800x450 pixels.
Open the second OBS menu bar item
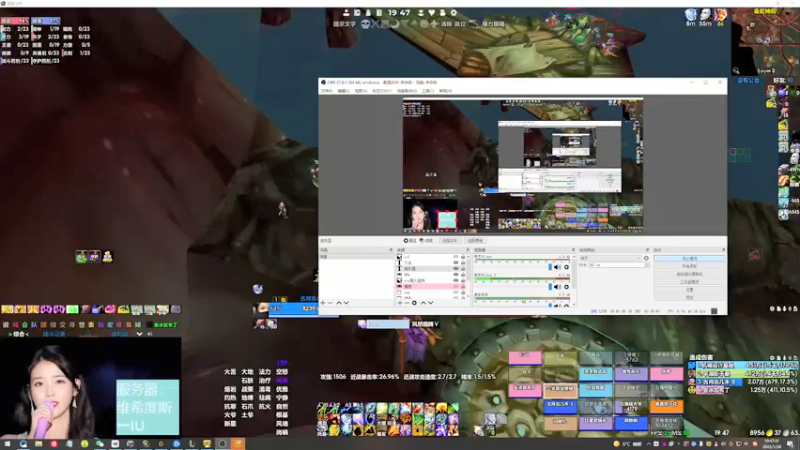[x=343, y=91]
